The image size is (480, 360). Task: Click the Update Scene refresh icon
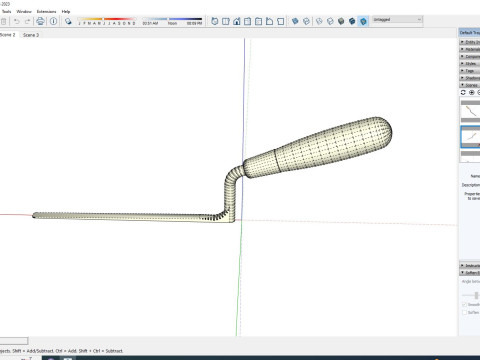[463, 92]
